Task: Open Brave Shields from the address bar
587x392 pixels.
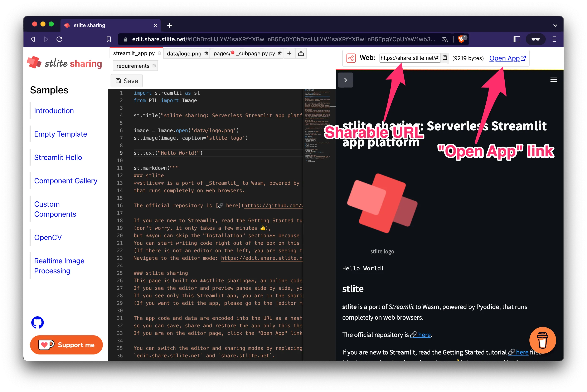Action: tap(461, 39)
